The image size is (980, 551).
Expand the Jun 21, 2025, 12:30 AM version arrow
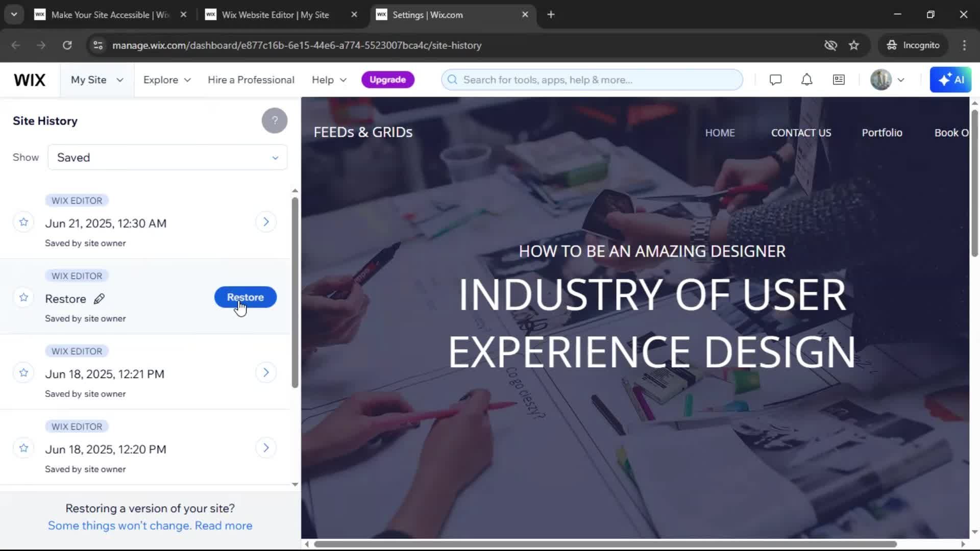point(266,222)
